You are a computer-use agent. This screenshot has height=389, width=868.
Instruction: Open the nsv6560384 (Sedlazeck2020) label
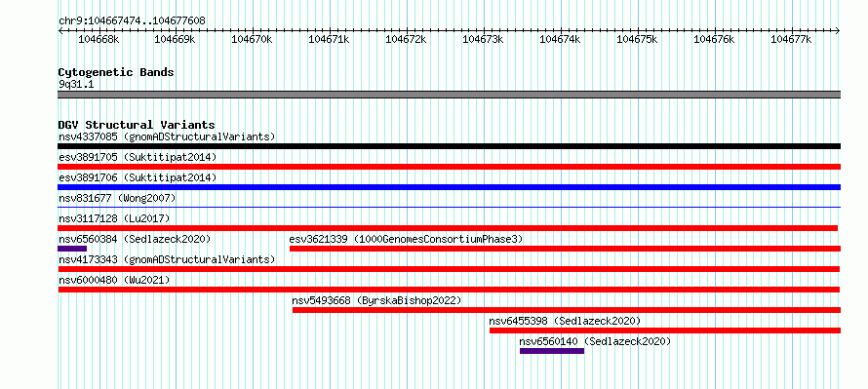pyautogui.click(x=135, y=239)
